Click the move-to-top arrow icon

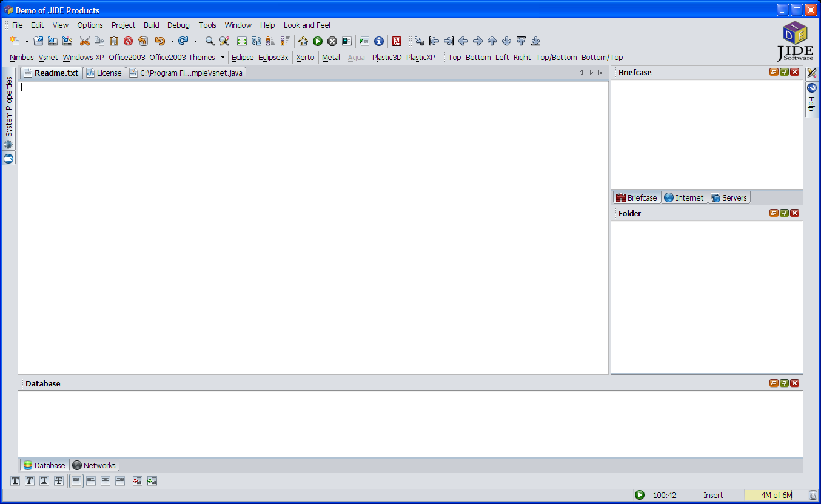pos(521,41)
